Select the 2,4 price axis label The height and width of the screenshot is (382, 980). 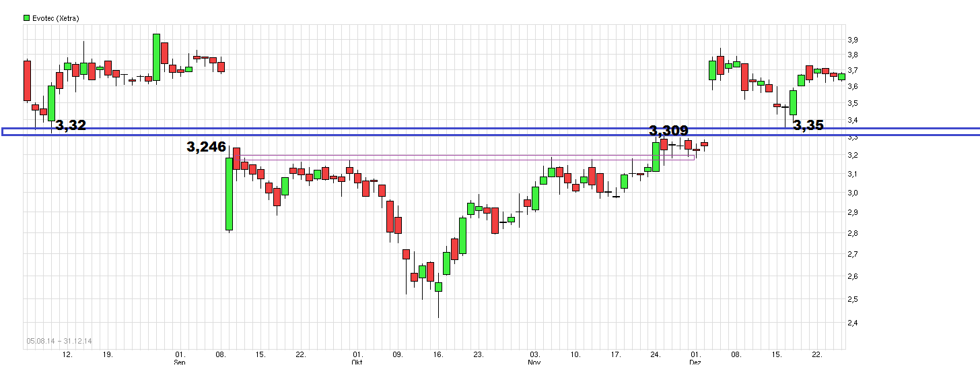click(851, 323)
